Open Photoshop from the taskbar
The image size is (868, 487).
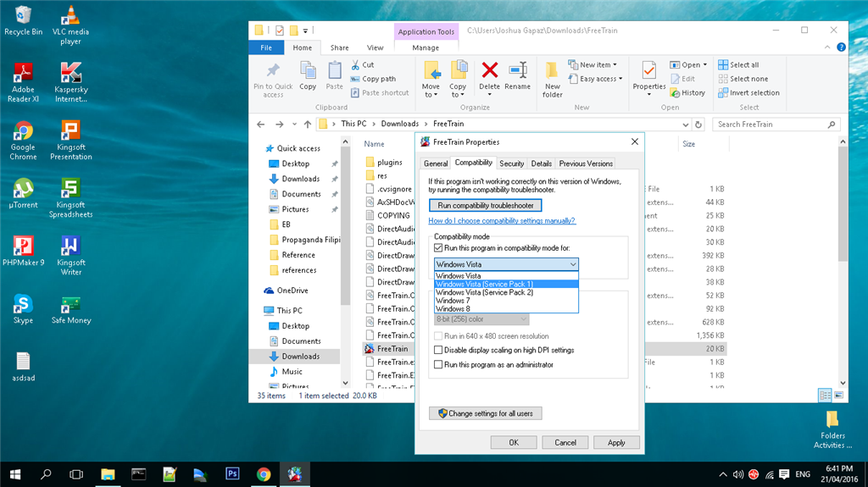232,473
